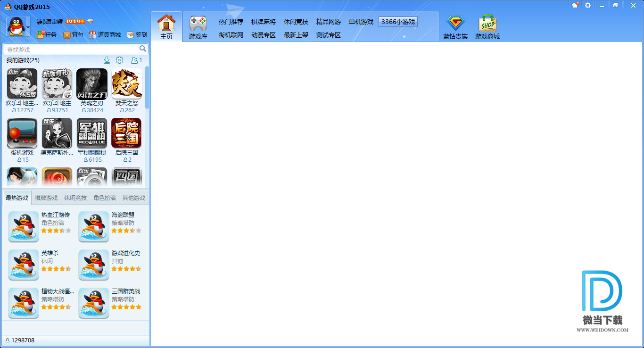Click 38424 player count under 英魂之刃
Viewport: 644px width, 348px height.
coord(92,110)
